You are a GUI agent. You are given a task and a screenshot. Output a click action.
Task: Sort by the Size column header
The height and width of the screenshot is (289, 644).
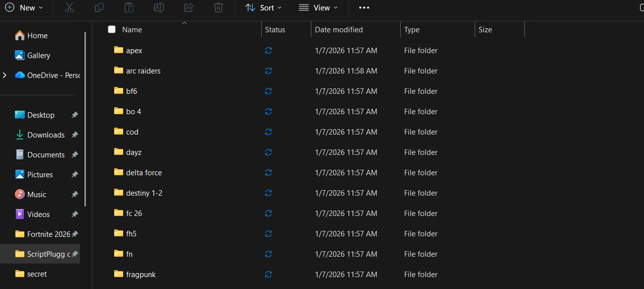[485, 30]
